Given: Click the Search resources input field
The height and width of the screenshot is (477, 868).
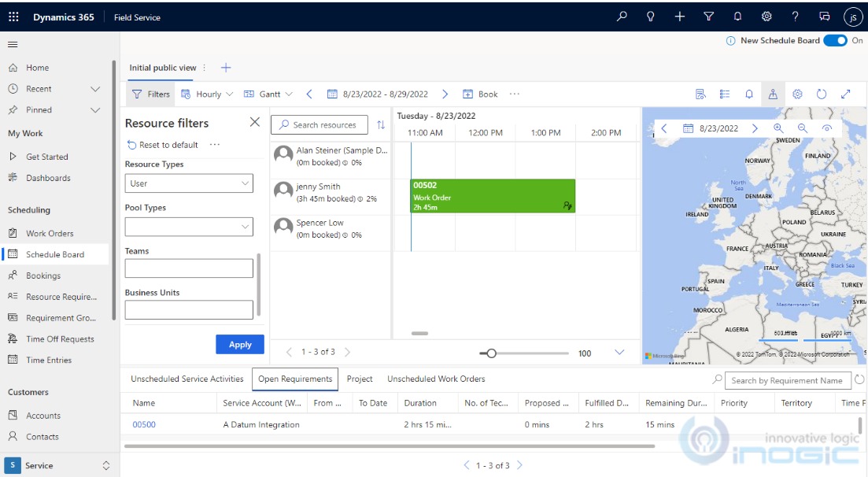Looking at the screenshot, I should tap(320, 124).
